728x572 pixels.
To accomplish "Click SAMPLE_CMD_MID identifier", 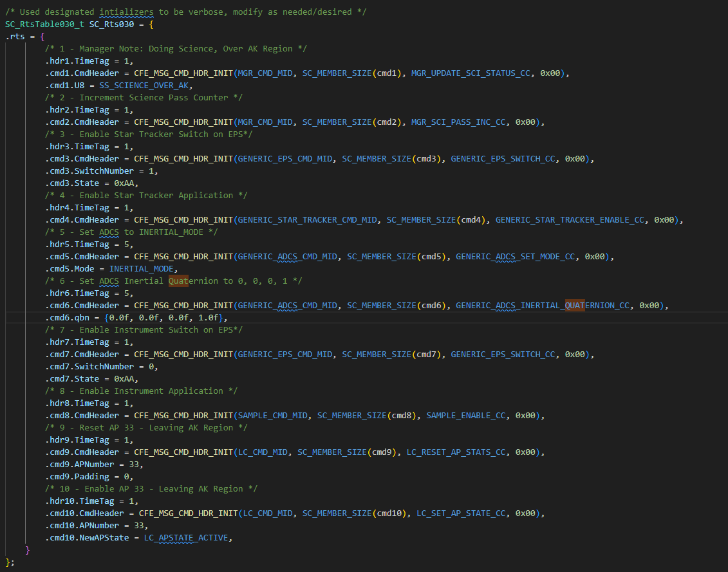I will click(272, 416).
